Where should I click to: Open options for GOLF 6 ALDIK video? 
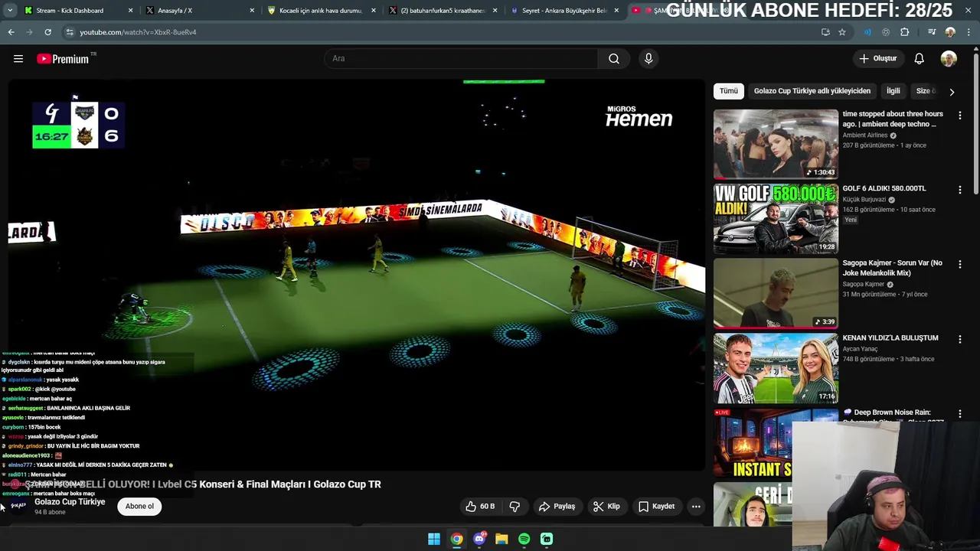click(x=960, y=190)
